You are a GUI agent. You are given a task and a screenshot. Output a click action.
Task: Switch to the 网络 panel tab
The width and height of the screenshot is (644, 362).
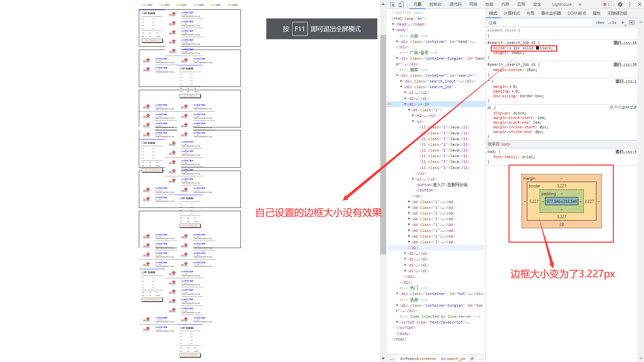pos(473,4)
